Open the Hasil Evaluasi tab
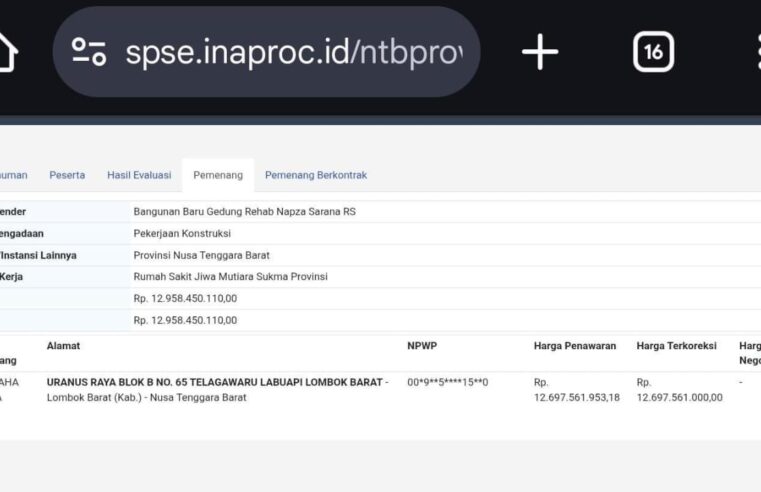The height and width of the screenshot is (492, 761). (139, 175)
